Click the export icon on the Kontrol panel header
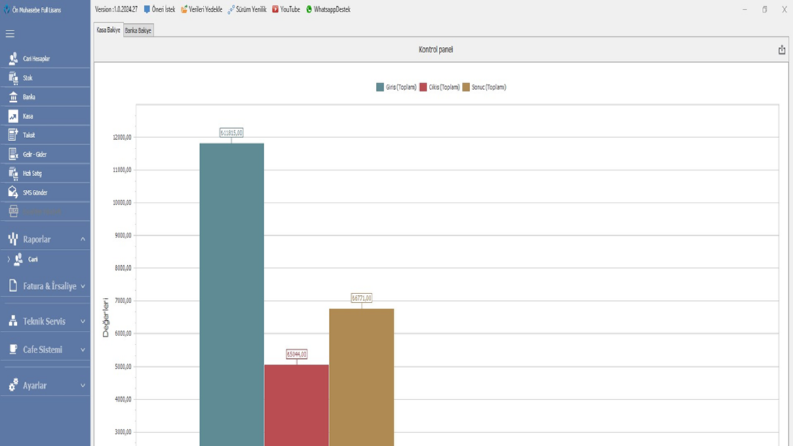The image size is (793, 446). click(782, 50)
